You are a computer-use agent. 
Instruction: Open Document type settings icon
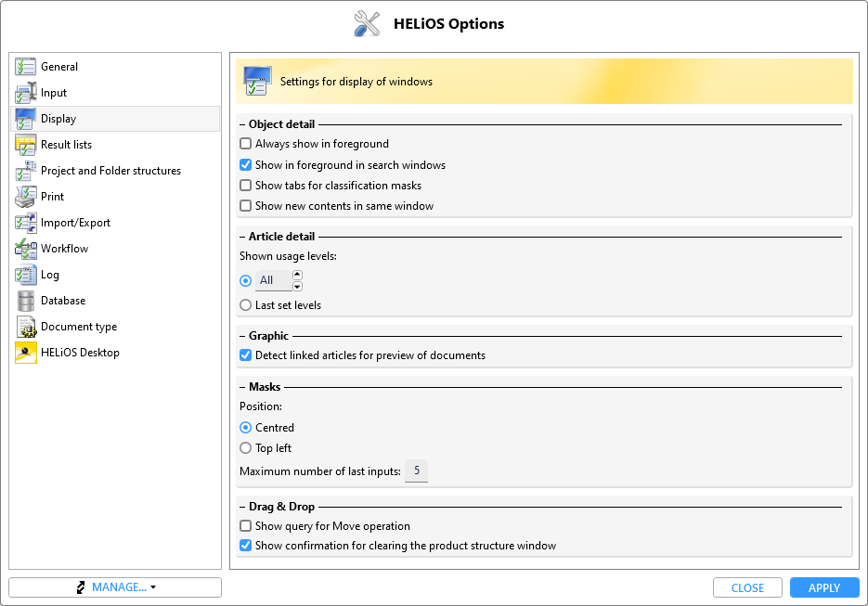click(x=26, y=327)
